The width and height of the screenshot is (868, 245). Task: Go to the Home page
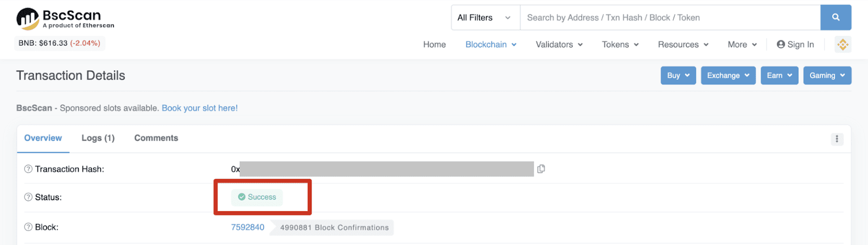(x=435, y=45)
